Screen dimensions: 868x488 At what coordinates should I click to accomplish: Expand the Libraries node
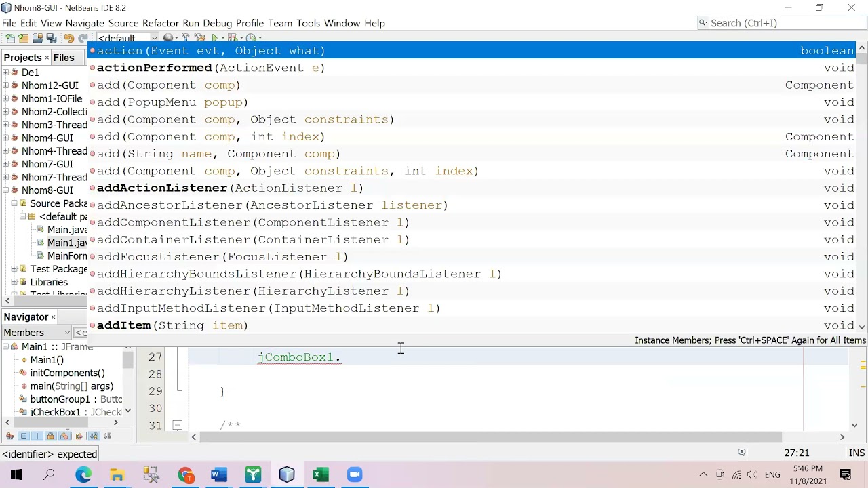[14, 282]
